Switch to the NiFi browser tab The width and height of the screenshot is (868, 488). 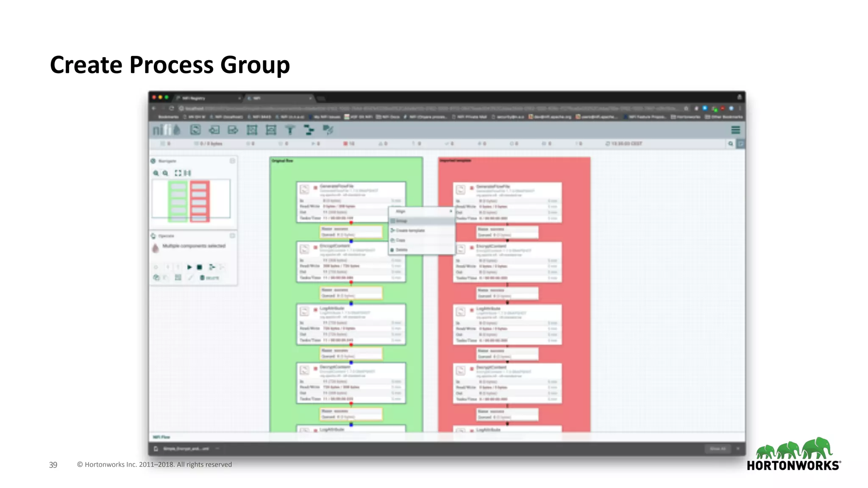tap(280, 98)
